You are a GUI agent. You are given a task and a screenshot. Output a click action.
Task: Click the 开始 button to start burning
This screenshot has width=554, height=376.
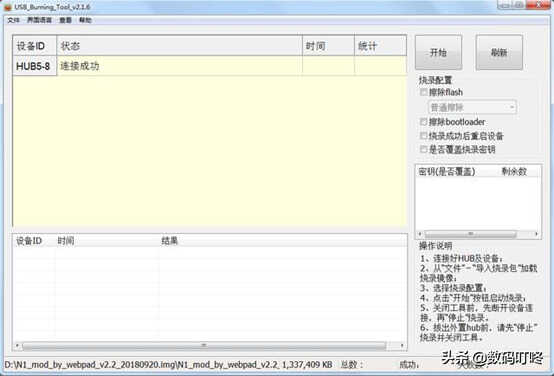click(x=438, y=53)
